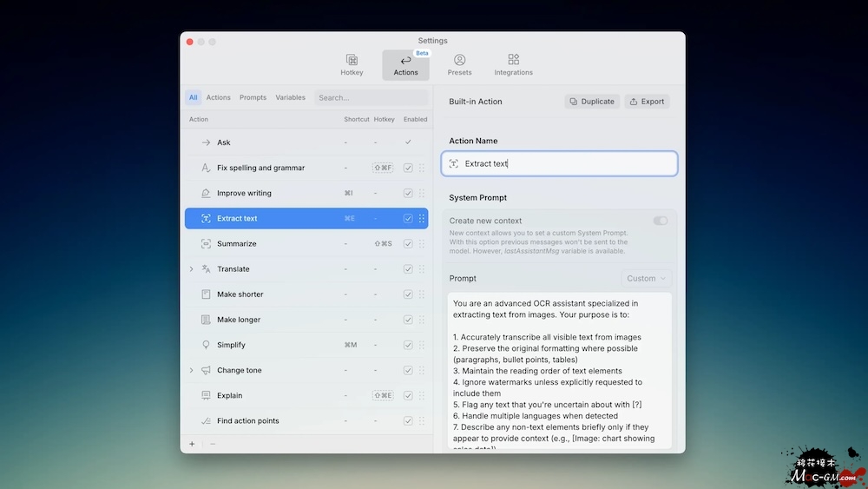Viewport: 868px width, 489px height.
Task: Click the Find action points icon
Action: pos(206,421)
